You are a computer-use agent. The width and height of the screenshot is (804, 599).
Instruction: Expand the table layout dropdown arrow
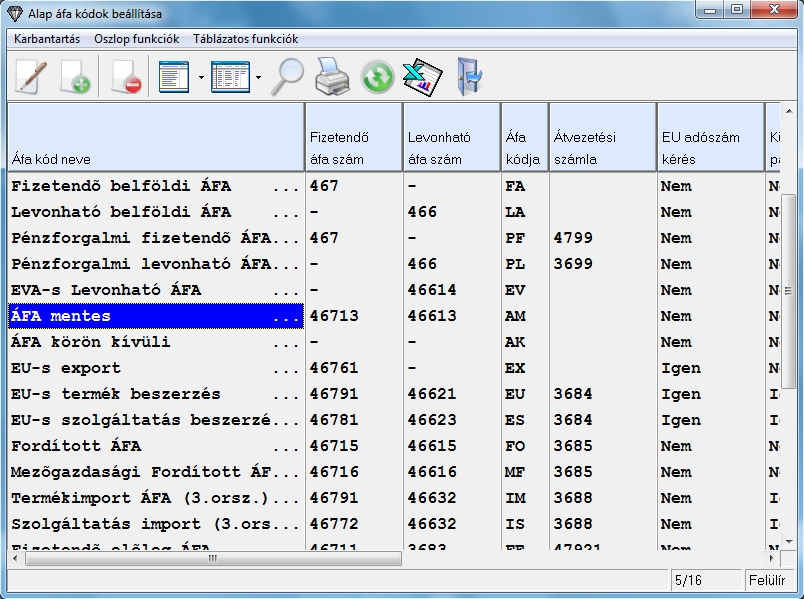tap(258, 77)
